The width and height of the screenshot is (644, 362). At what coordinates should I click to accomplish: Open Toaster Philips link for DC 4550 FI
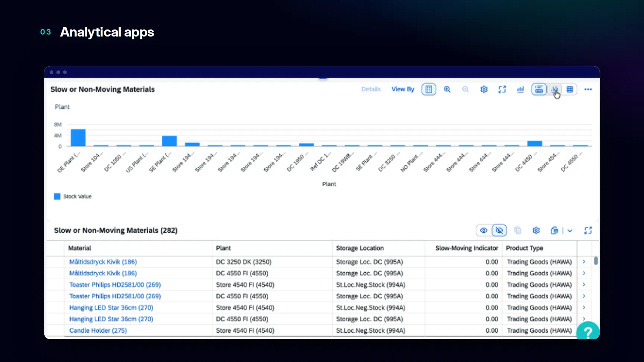click(115, 296)
